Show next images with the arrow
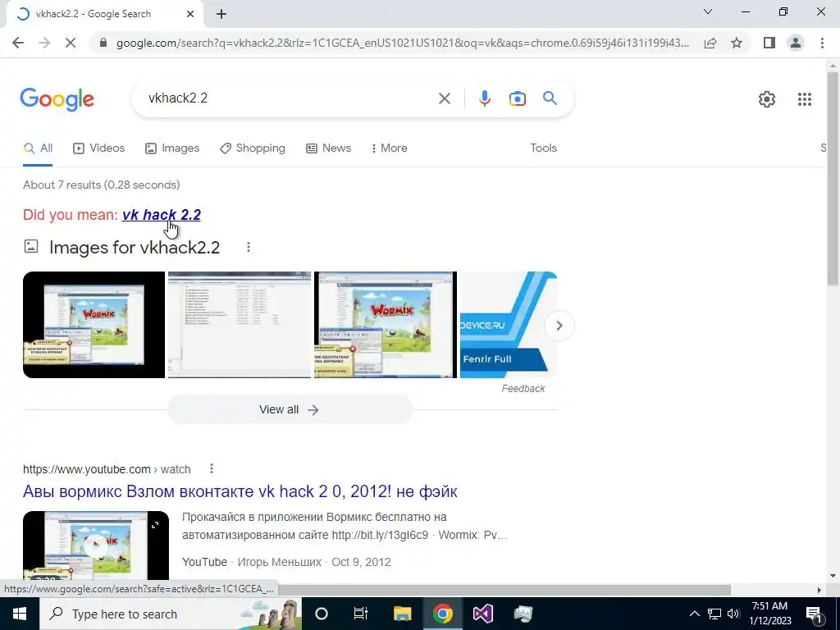 (x=559, y=326)
